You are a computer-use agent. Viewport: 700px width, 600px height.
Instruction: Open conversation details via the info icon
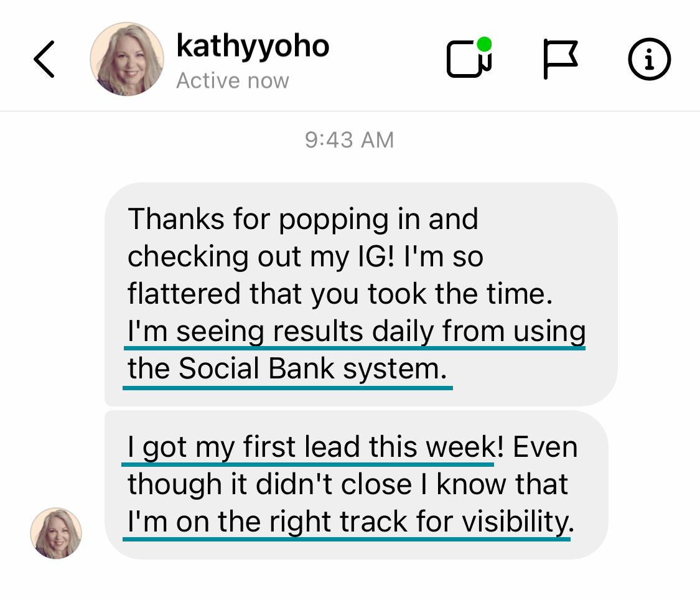[649, 60]
